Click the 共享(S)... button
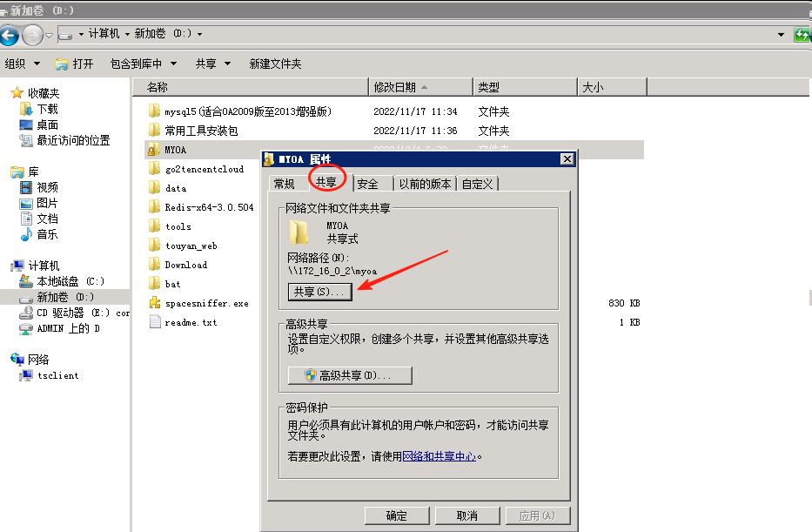The height and width of the screenshot is (532, 812). 319,292
